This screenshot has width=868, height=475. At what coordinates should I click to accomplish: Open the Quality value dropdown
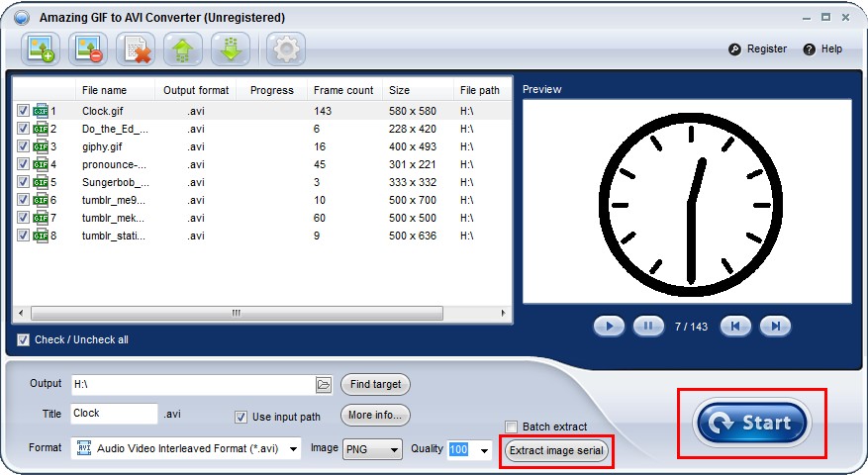[484, 449]
